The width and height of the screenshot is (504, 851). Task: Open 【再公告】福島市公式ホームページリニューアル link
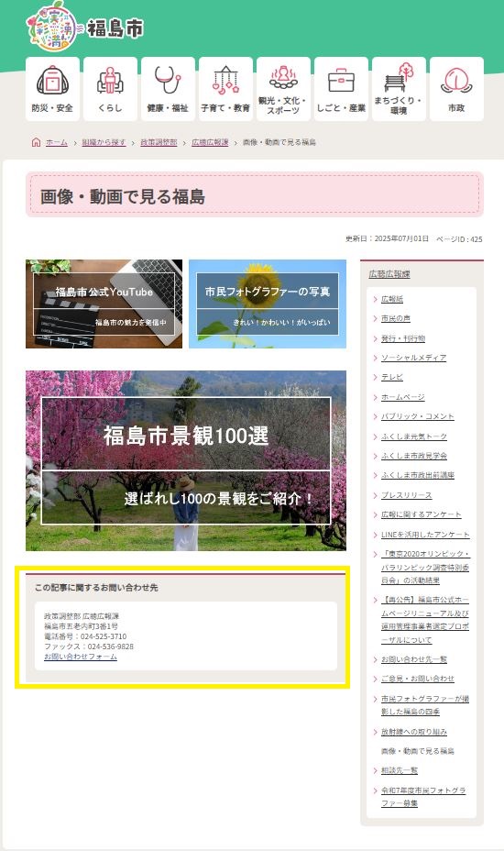(x=425, y=620)
